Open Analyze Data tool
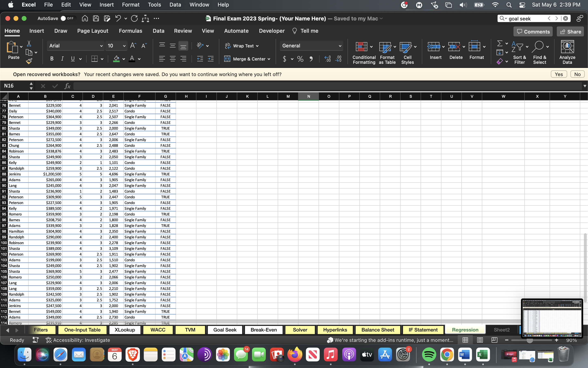The height and width of the screenshot is (368, 588). [x=567, y=53]
